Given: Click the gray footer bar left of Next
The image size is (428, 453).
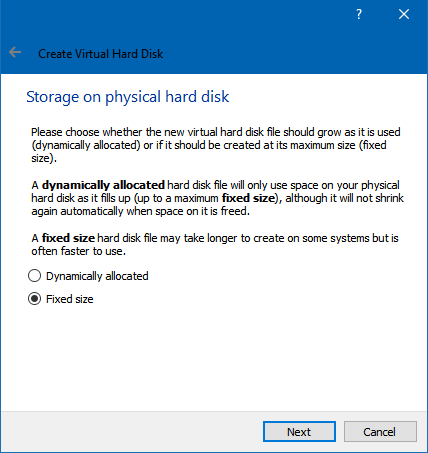Looking at the screenshot, I should click(x=132, y=432).
